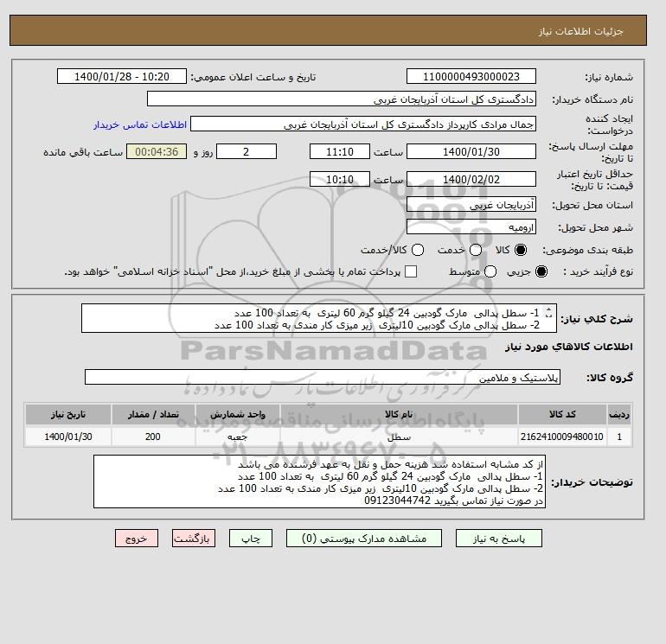Click the جزئیات اطلاعات نیاز page title

click(x=580, y=31)
